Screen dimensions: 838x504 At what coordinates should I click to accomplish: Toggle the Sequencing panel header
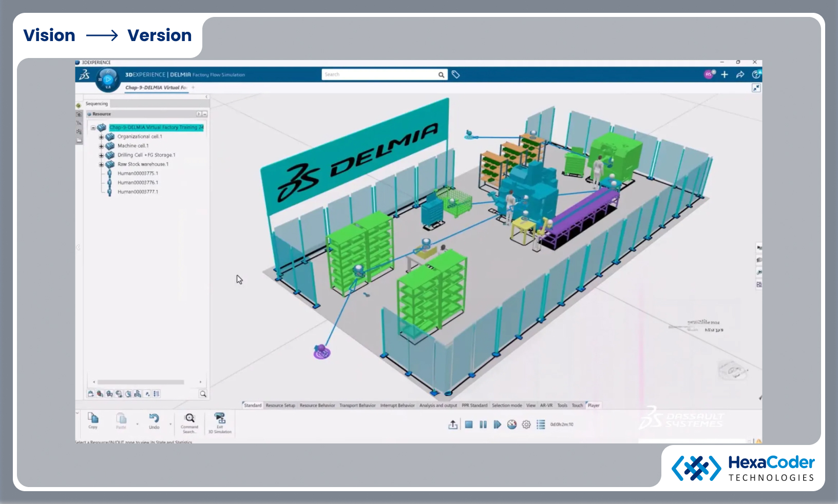click(x=96, y=103)
